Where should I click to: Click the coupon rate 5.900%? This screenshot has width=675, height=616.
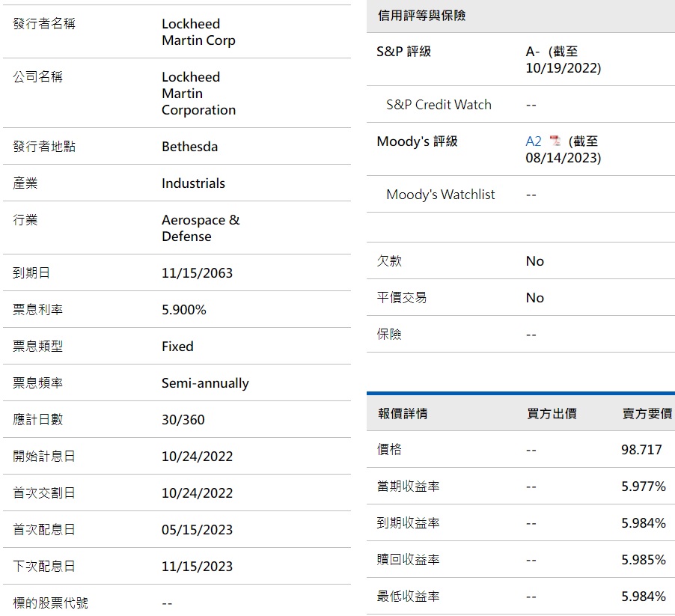point(183,310)
